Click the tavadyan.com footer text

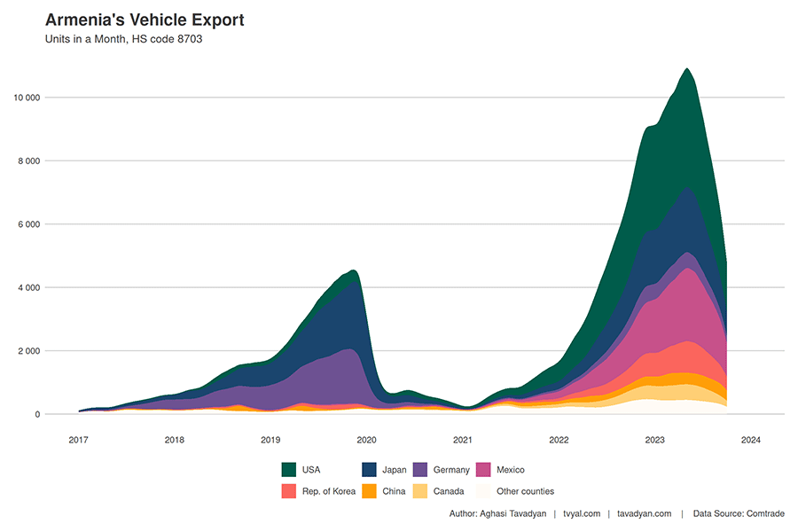click(645, 513)
